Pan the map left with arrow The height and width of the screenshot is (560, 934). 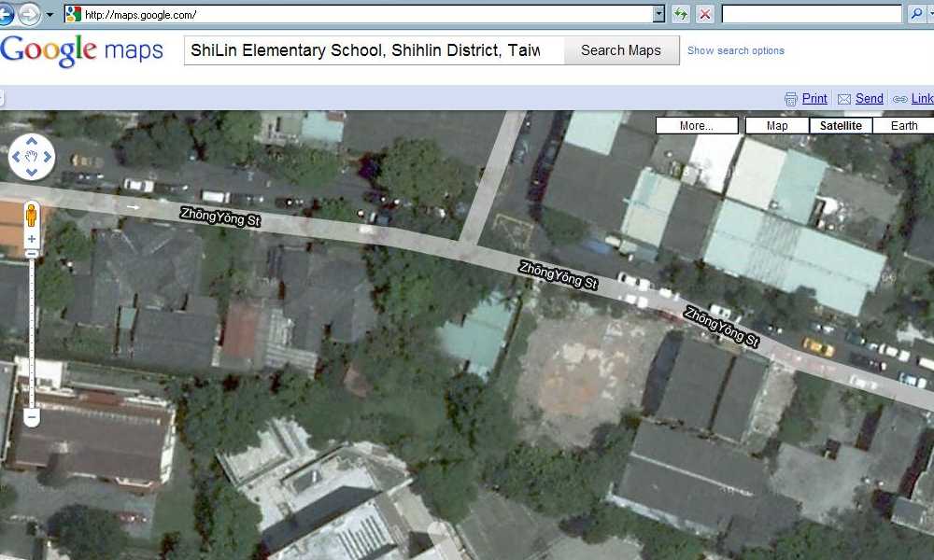(x=16, y=158)
